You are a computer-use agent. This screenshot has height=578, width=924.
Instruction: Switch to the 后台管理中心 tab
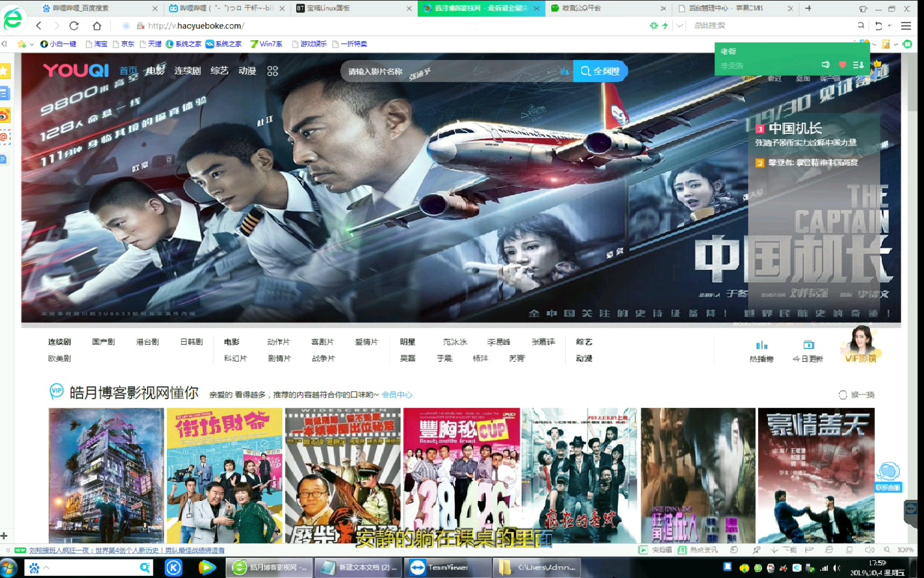click(x=735, y=8)
